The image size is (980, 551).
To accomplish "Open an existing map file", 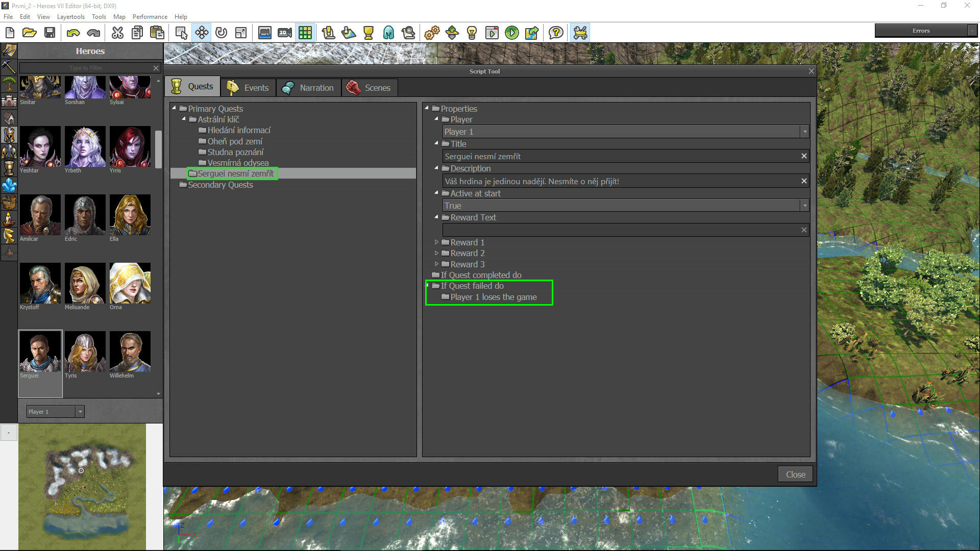I will [x=29, y=33].
